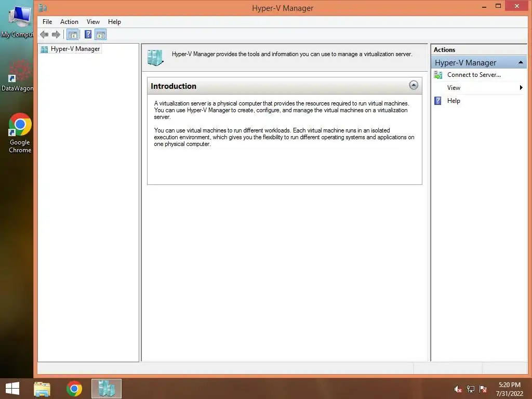Open Windows Start button
Viewport: 532px width, 399px height.
click(x=12, y=388)
